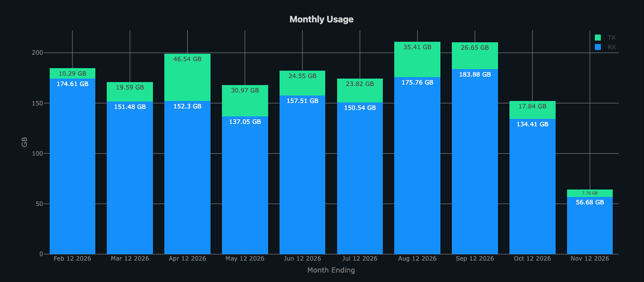Toggle the RX legend entry

[605, 47]
